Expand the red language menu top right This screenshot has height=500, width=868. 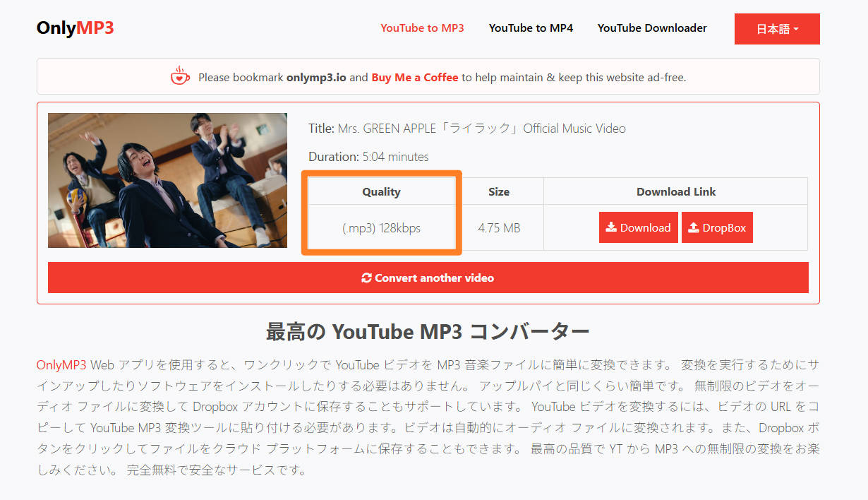tap(777, 29)
